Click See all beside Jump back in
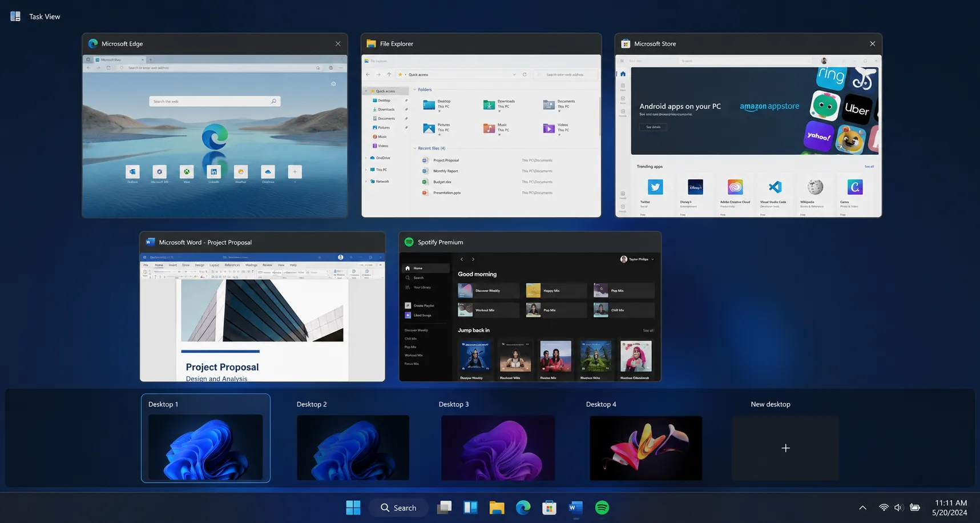This screenshot has height=523, width=980. (648, 331)
